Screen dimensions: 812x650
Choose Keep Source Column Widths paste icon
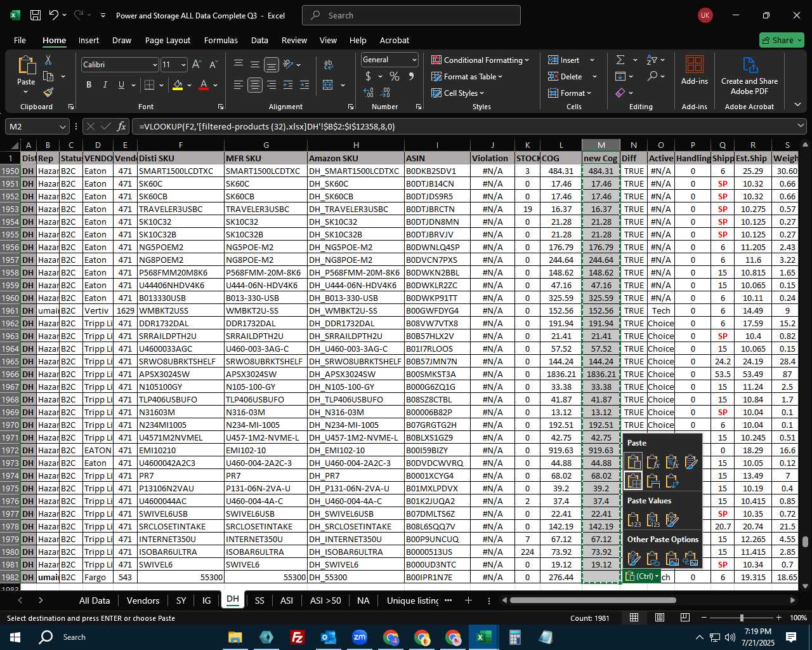pos(653,481)
